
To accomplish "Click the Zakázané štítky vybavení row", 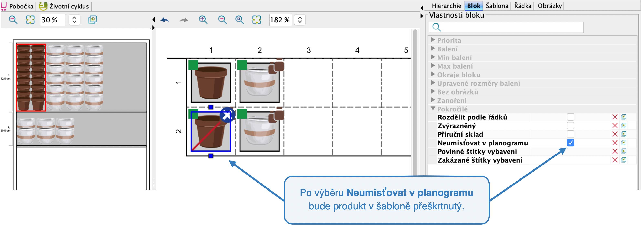I will click(532, 160).
